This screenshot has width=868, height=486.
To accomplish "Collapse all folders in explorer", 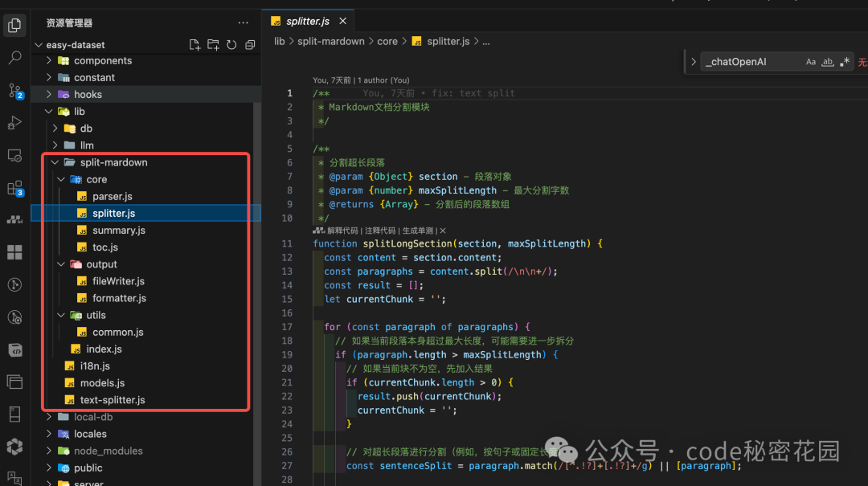I will click(250, 45).
